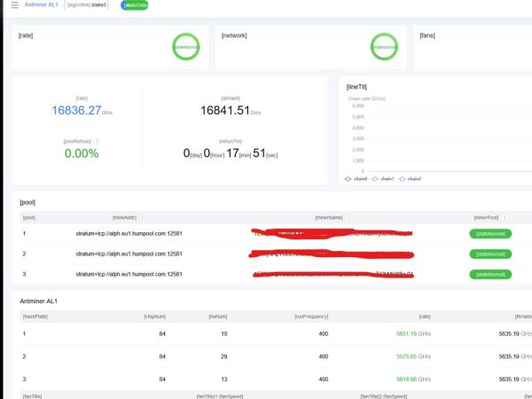Click pool 1 green status badge

click(x=490, y=234)
